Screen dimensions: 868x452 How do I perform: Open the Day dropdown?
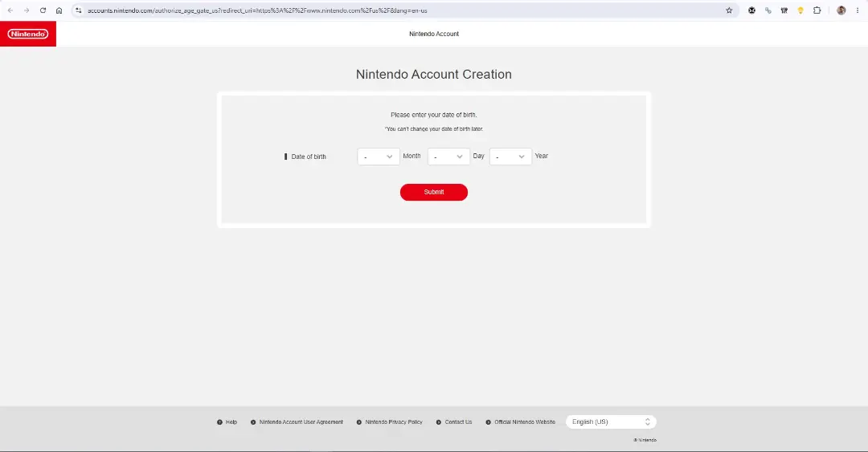point(449,157)
